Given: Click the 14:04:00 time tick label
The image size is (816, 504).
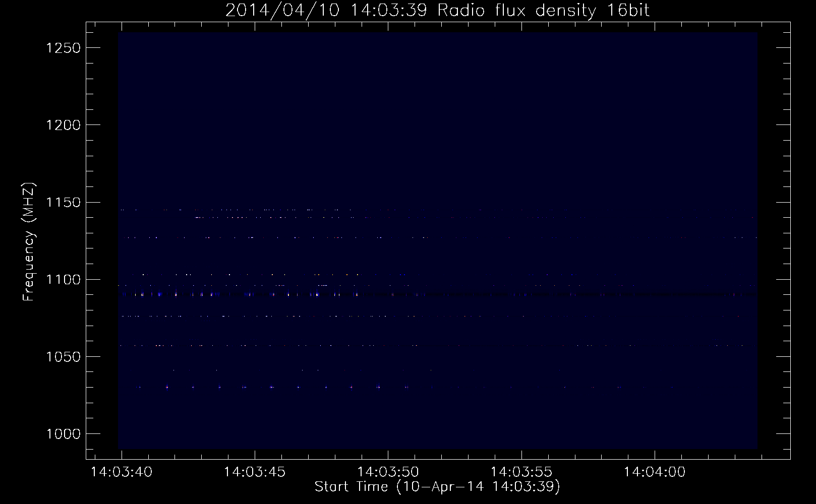Looking at the screenshot, I should click(x=655, y=472).
